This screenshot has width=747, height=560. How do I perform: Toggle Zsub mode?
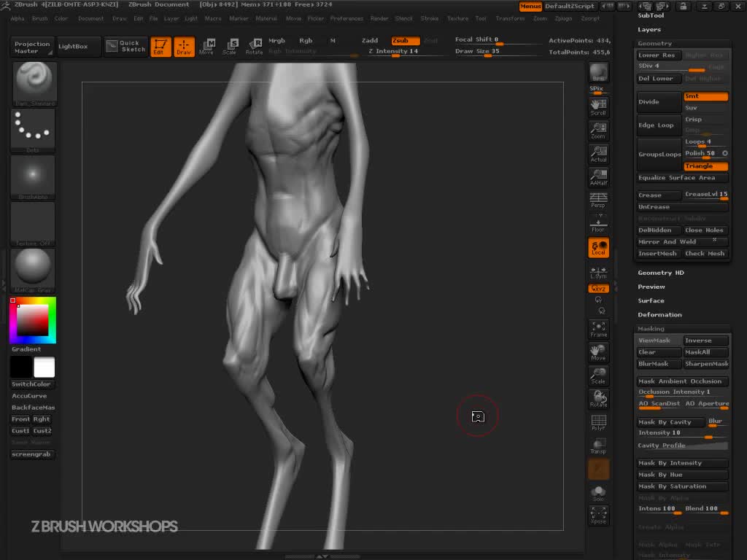point(405,41)
